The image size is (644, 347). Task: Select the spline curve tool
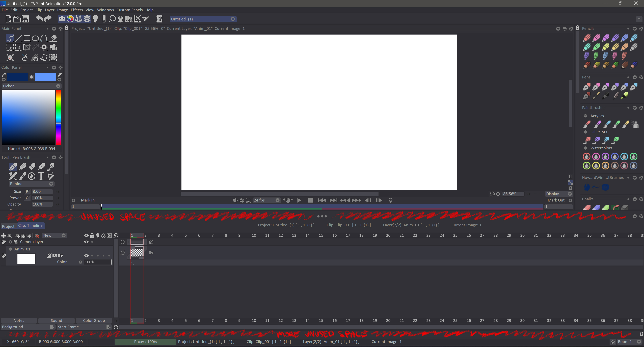point(44,38)
